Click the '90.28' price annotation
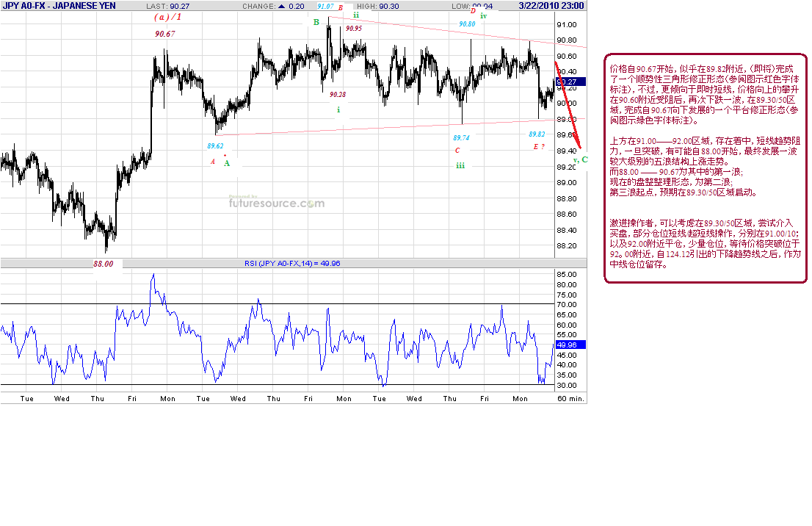 click(338, 94)
